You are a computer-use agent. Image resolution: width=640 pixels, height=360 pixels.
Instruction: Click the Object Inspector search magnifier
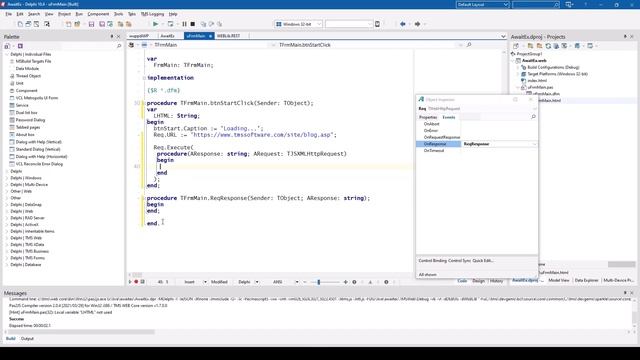[x=533, y=117]
